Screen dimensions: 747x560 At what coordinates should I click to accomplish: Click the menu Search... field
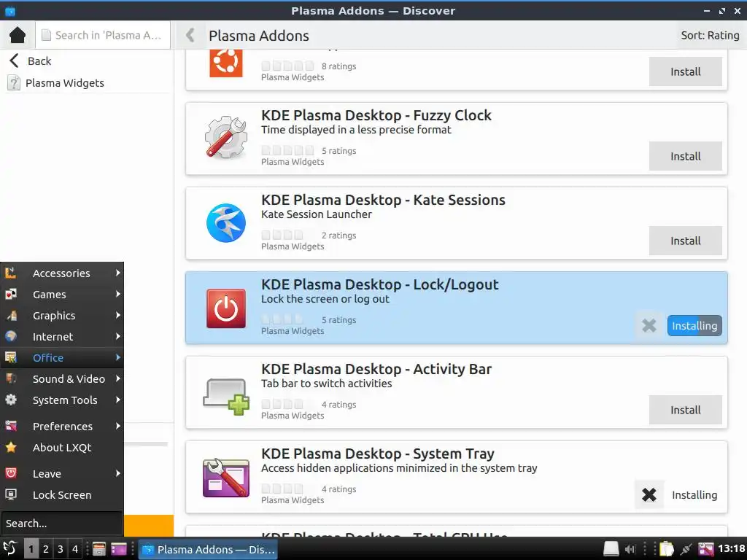tap(62, 524)
